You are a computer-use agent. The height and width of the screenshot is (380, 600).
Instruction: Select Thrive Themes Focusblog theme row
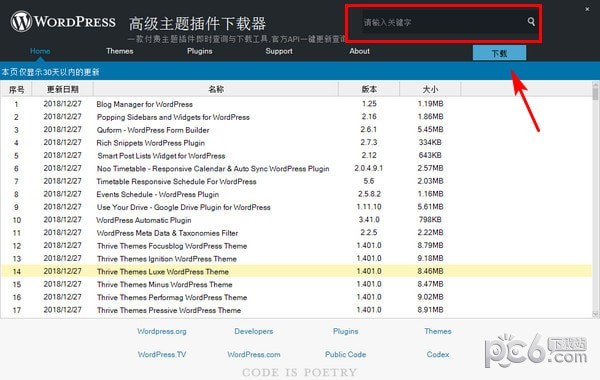pos(297,246)
